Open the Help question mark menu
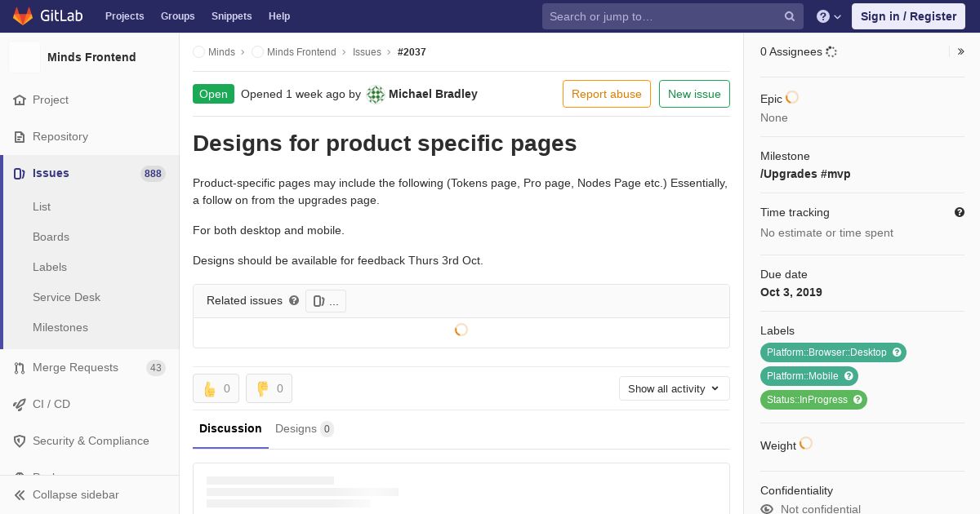Screen dimensions: 980x514 (829, 16)
